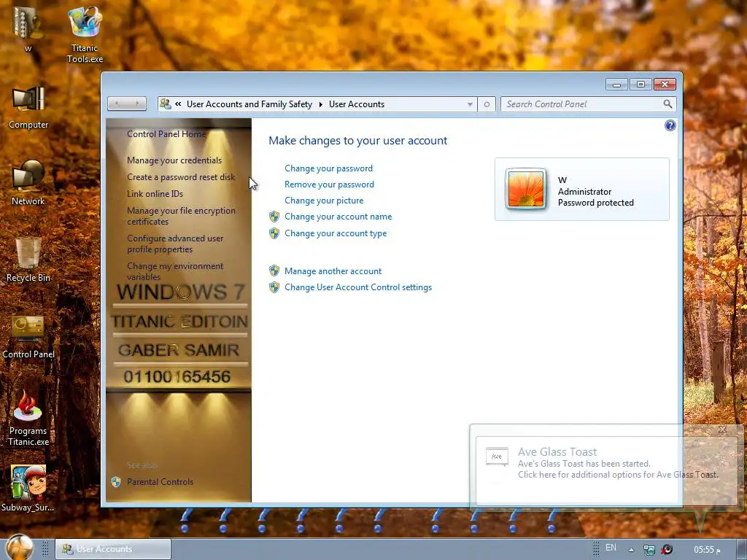
Task: Click the User Accounts breadcrumb segment
Action: point(356,104)
